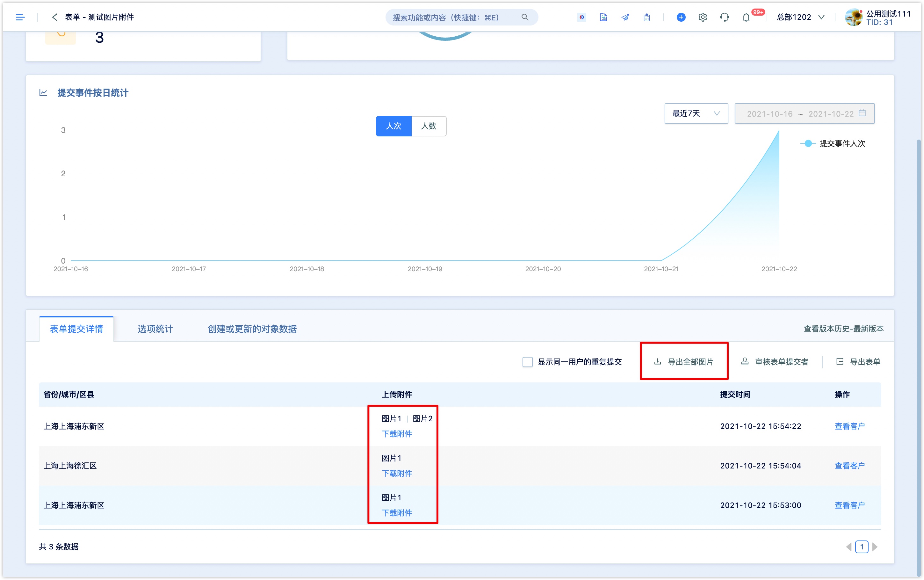The height and width of the screenshot is (580, 924).
Task: Click the 上传附件 column header
Action: 397,394
